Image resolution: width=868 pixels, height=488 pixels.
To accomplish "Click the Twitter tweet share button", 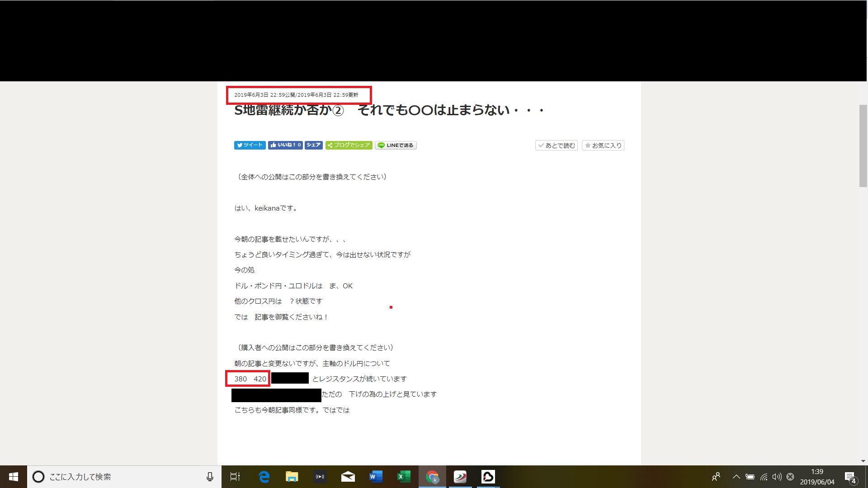I will point(250,145).
